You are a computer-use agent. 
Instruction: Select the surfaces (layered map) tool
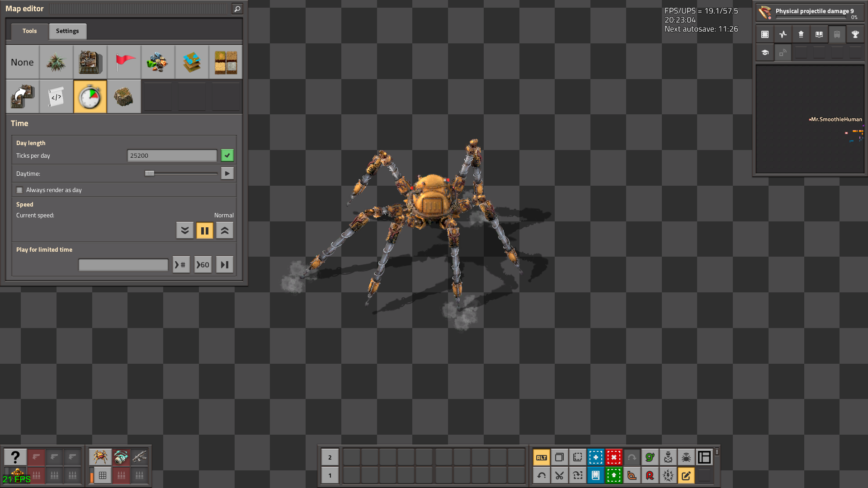(192, 62)
